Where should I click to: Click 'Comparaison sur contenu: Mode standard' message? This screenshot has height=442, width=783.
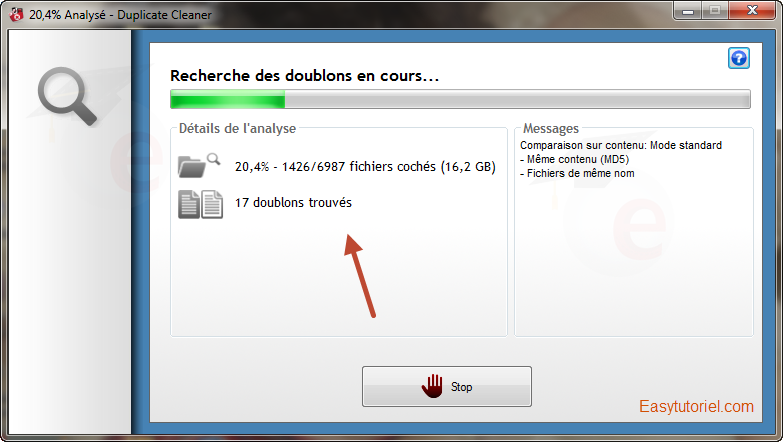pyautogui.click(x=621, y=145)
